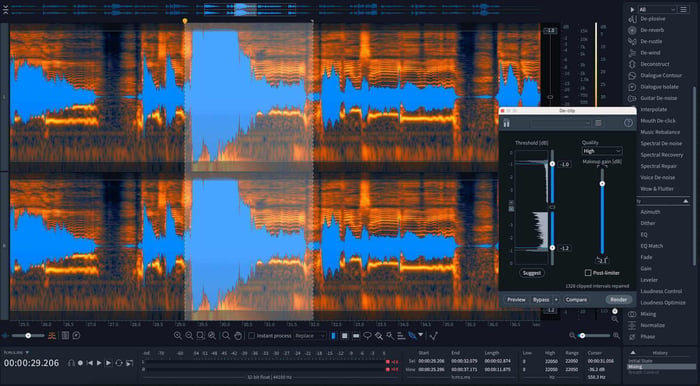
Task: Select the Normalize module
Action: click(x=653, y=325)
